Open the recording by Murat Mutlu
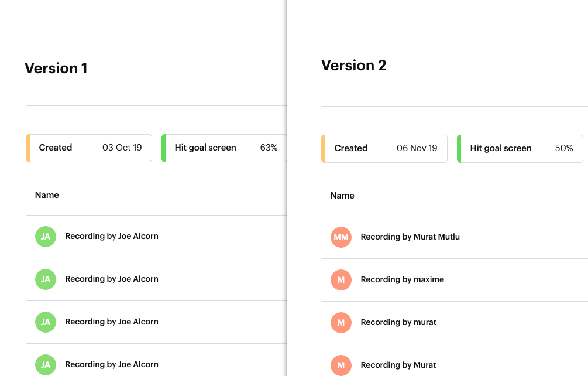588x376 pixels. coord(410,237)
